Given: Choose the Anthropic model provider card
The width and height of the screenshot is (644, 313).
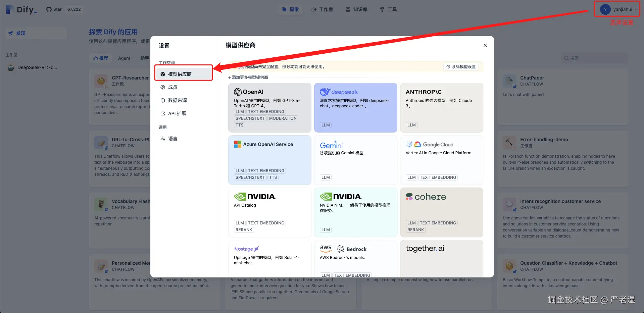Looking at the screenshot, I should (441, 108).
